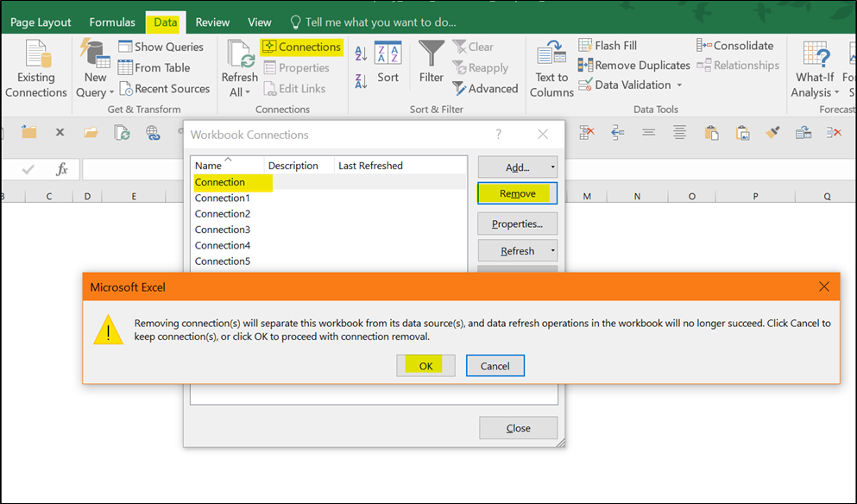Open Existing Connections
This screenshot has width=857, height=504.
coord(36,69)
